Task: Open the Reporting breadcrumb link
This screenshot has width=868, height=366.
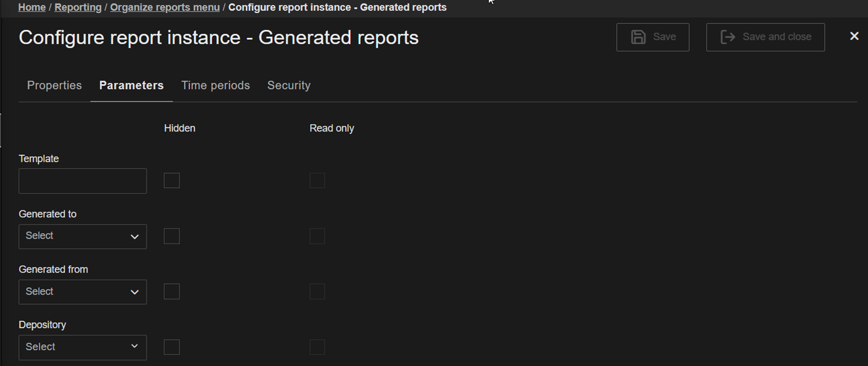Action: (78, 7)
